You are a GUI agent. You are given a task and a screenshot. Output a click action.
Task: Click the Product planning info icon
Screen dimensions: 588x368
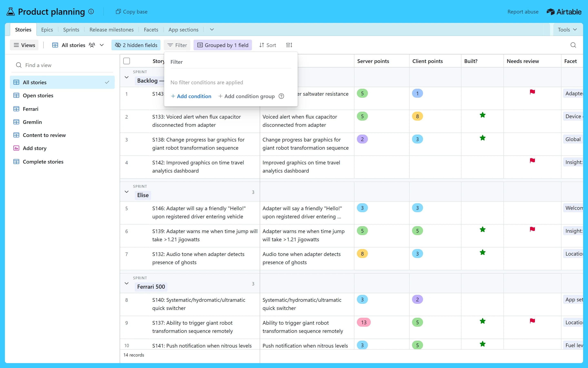click(91, 11)
